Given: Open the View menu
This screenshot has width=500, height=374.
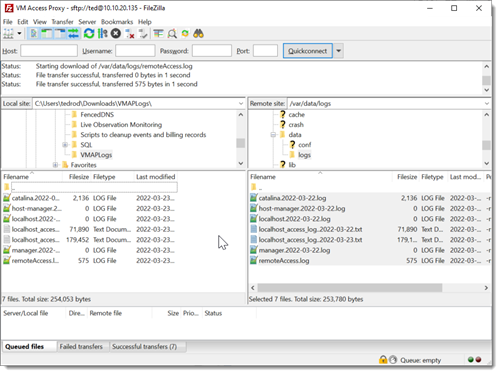Looking at the screenshot, I should click(x=40, y=22).
